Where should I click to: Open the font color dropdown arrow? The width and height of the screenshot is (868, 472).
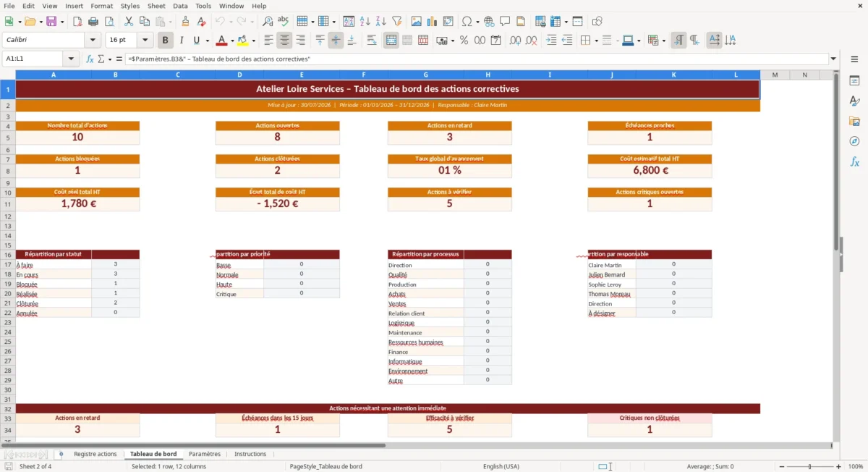[x=232, y=41]
